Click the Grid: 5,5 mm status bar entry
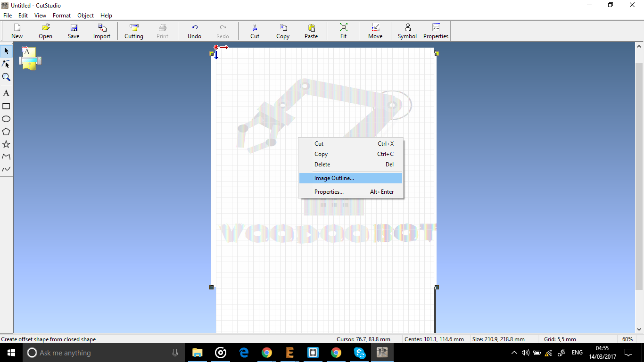 click(x=560, y=339)
